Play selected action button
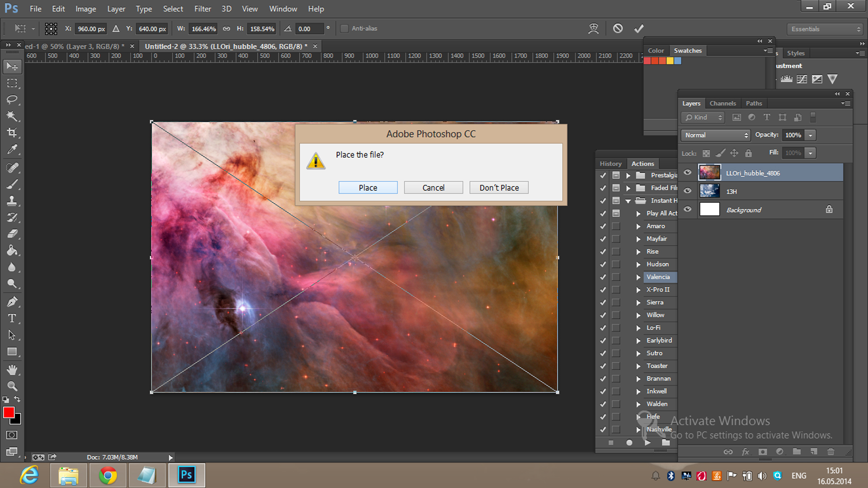 click(x=647, y=443)
